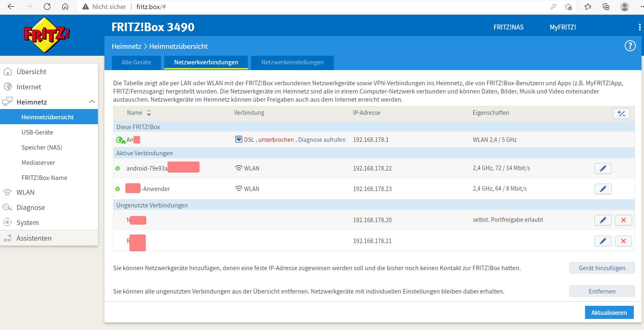The height and width of the screenshot is (330, 644).
Task: Click the browser back arrow
Action: pyautogui.click(x=11, y=7)
